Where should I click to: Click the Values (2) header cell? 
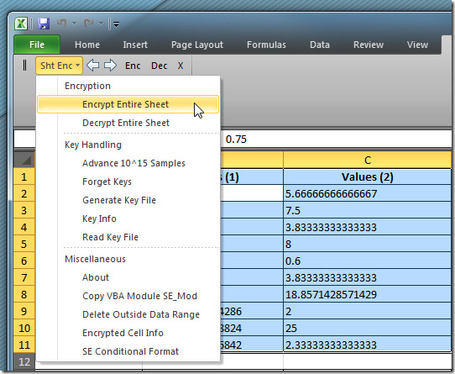(x=367, y=177)
